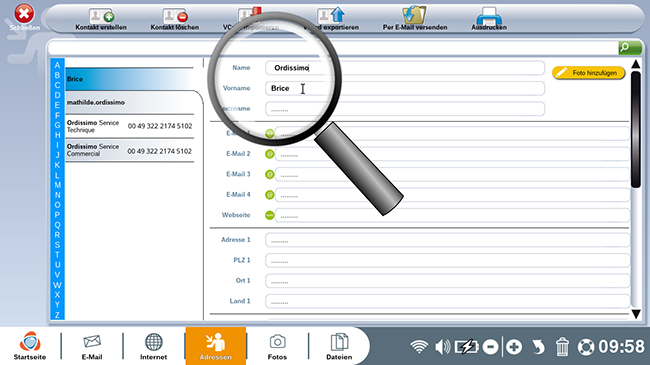
Task: Click the Land 1 input field
Action: pyautogui.click(x=448, y=301)
